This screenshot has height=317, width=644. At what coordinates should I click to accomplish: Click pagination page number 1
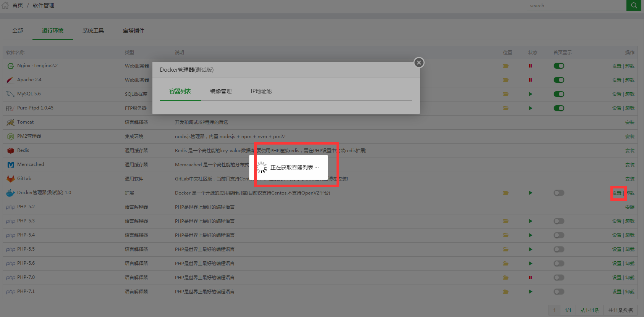point(555,310)
